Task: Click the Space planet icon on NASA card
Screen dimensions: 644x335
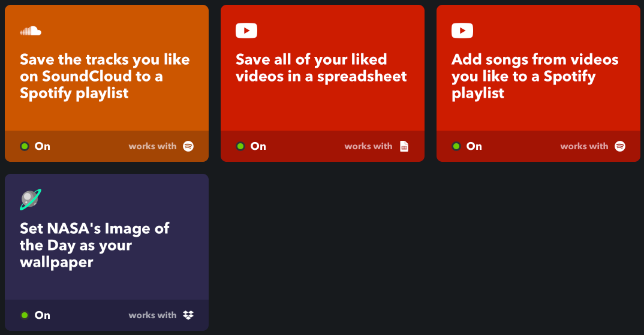Action: [x=31, y=199]
